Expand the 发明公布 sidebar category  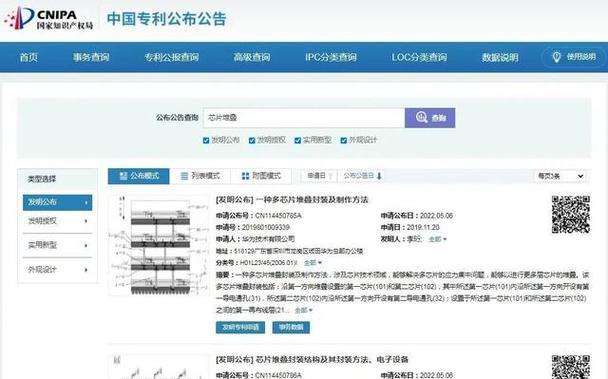tap(57, 202)
